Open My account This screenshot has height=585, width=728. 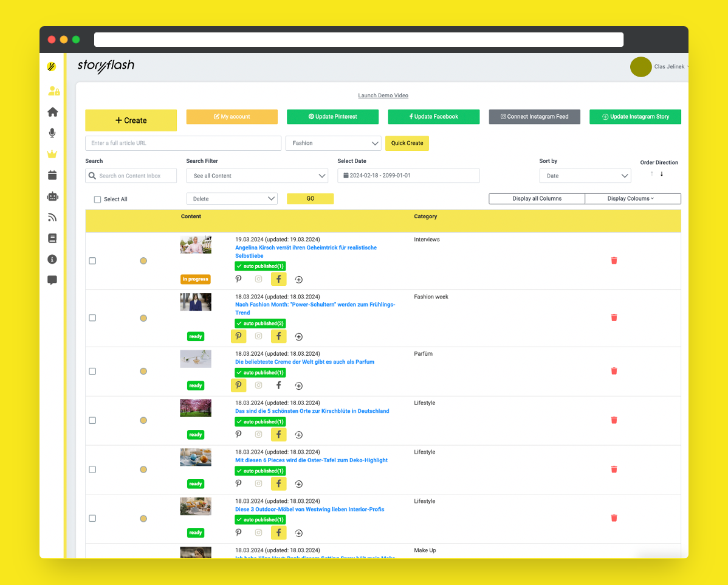(x=232, y=117)
